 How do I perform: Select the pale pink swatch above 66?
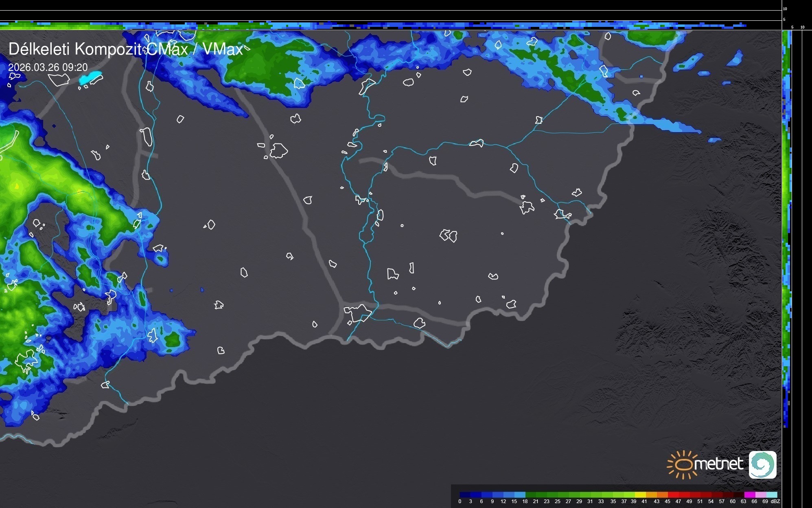click(760, 495)
